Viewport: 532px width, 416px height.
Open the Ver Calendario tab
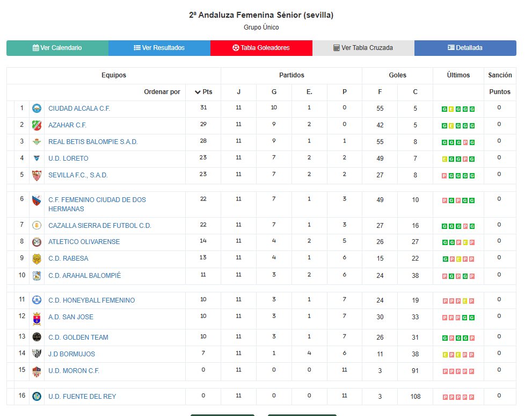click(57, 48)
